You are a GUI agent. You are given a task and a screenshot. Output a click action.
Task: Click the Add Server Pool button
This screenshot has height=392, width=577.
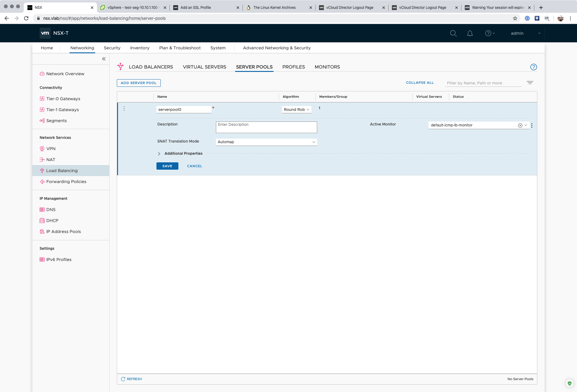[138, 83]
